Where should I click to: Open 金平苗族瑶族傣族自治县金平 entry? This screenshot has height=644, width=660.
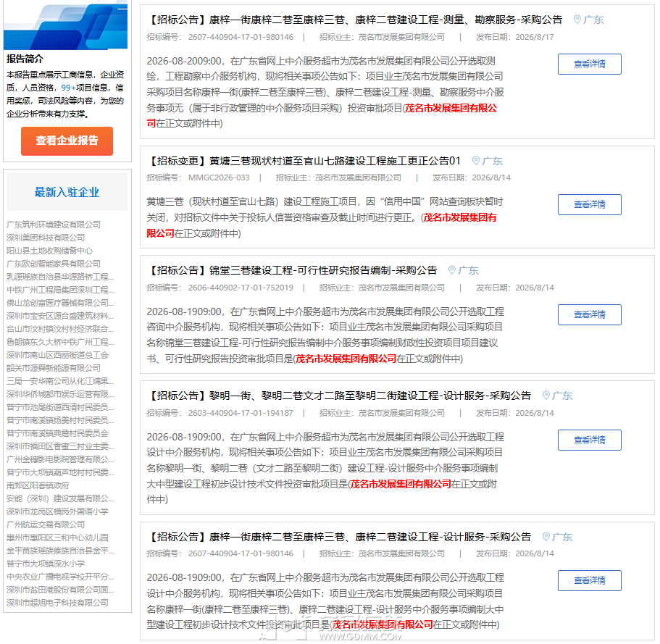60,551
